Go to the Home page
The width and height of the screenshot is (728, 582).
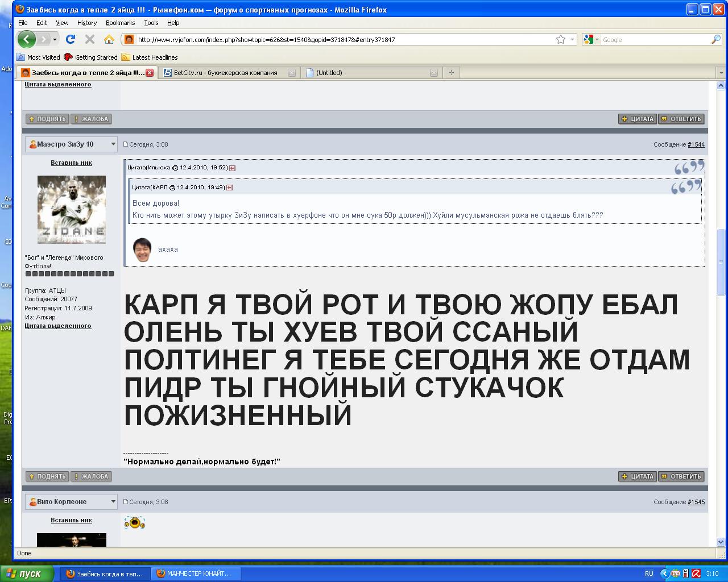click(x=109, y=39)
